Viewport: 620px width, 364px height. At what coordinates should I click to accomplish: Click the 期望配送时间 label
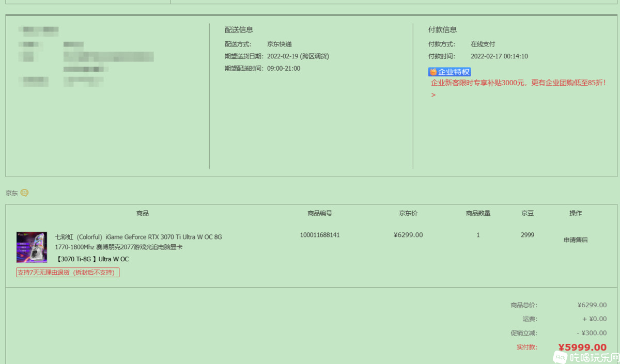tap(244, 69)
